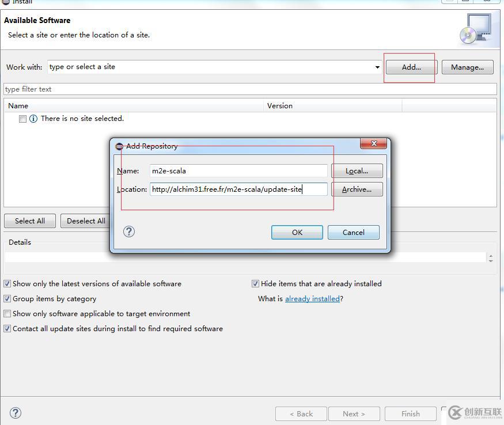Viewport: 504px width, 425px height.
Task: Click the Finish button
Action: (411, 413)
